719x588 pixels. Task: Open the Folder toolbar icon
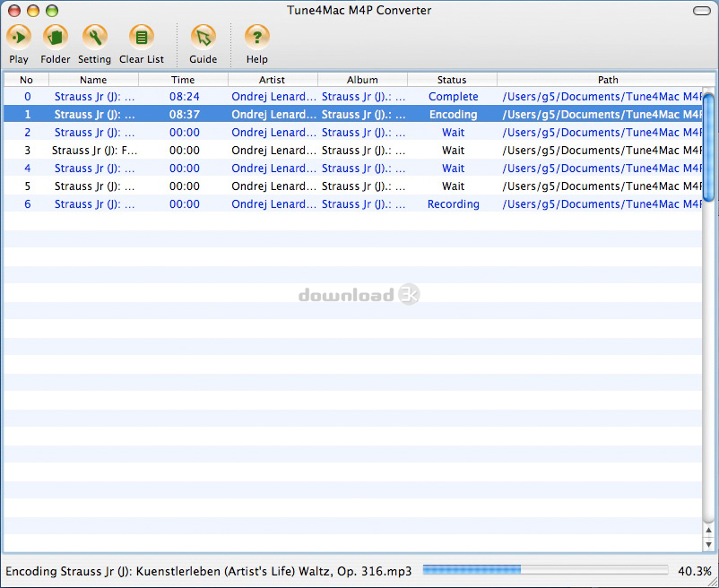coord(56,37)
